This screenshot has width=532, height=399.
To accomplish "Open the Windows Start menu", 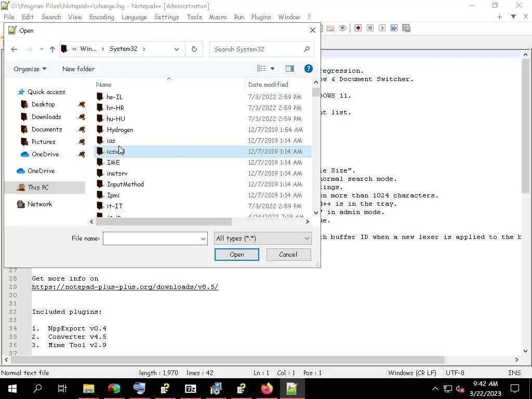I will 12,389.
